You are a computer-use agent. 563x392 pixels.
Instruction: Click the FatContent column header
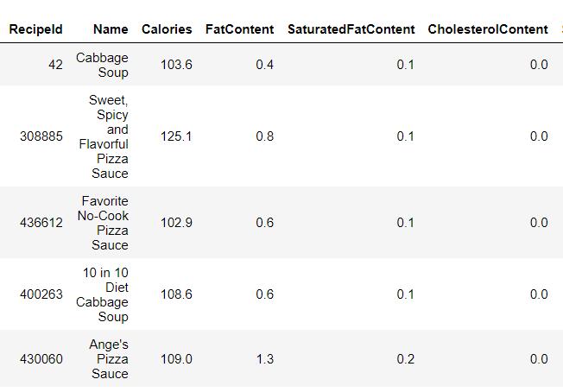coord(239,29)
